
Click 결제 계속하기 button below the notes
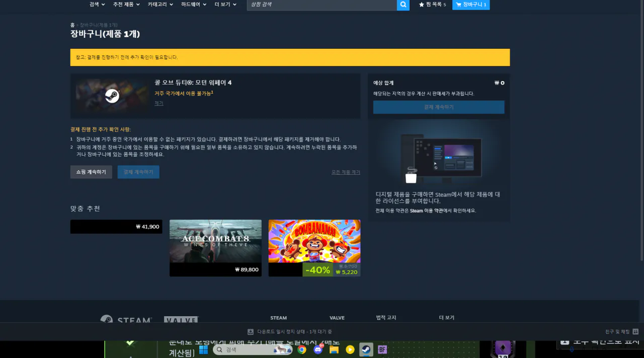[138, 172]
